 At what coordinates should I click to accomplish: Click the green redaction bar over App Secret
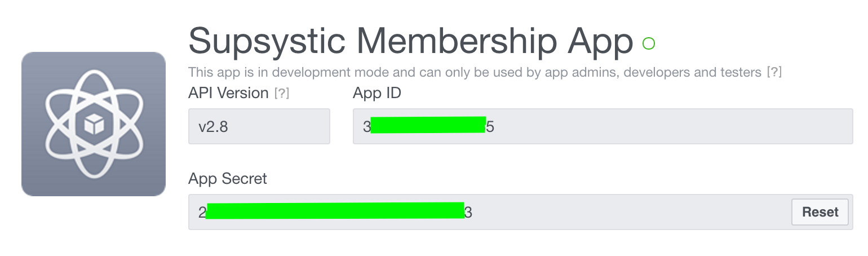tap(335, 211)
